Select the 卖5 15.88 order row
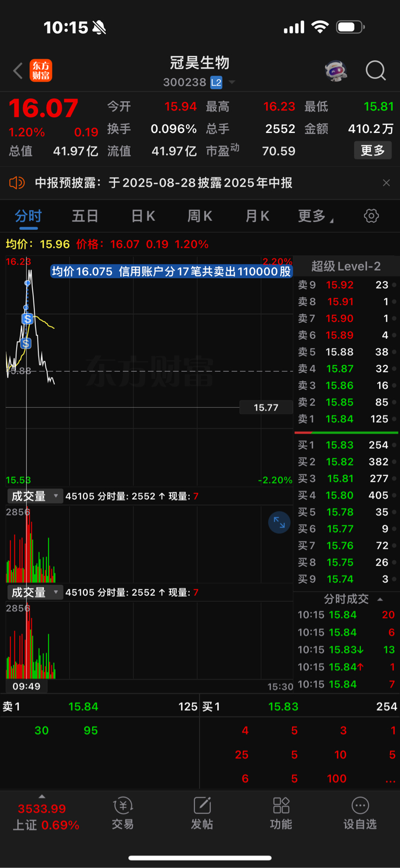Image resolution: width=400 pixels, height=868 pixels. (x=346, y=352)
